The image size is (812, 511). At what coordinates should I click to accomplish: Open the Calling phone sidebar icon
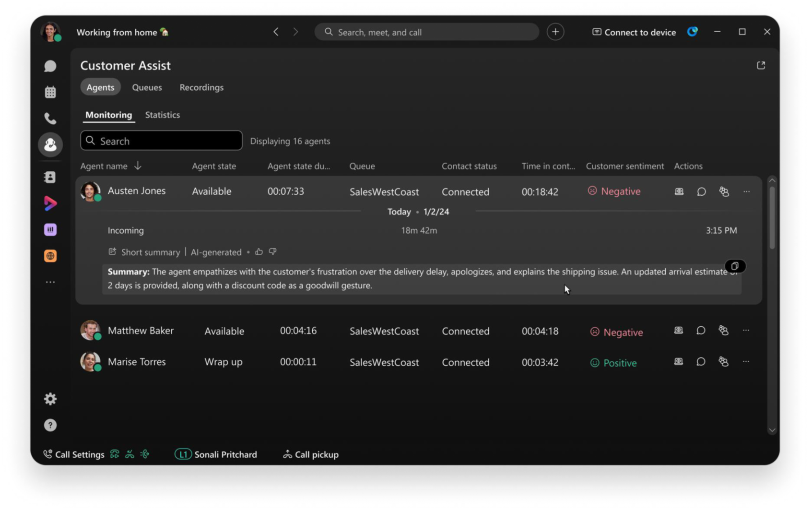click(50, 118)
